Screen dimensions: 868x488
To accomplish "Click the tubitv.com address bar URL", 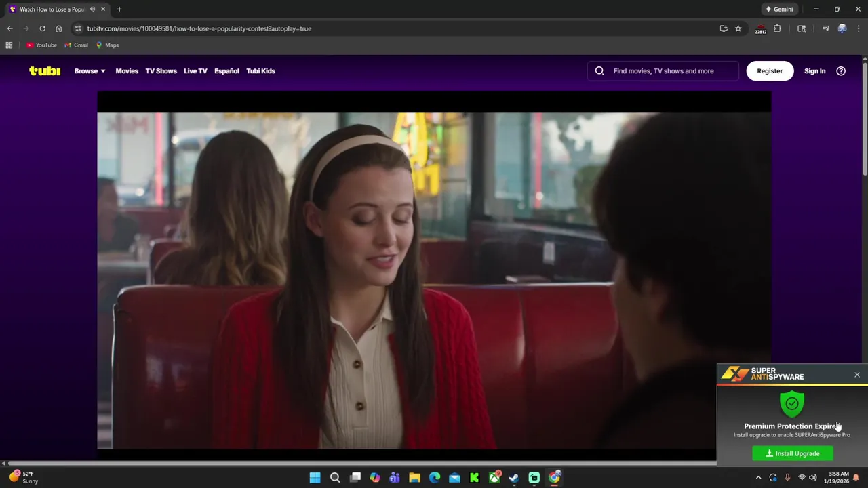I will point(199,28).
